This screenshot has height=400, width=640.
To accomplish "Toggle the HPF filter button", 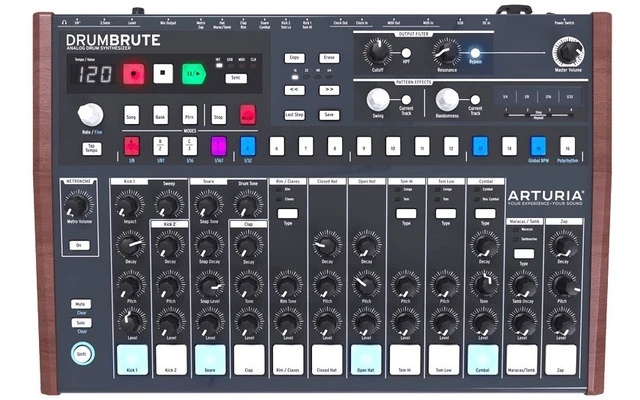I will pos(406,53).
